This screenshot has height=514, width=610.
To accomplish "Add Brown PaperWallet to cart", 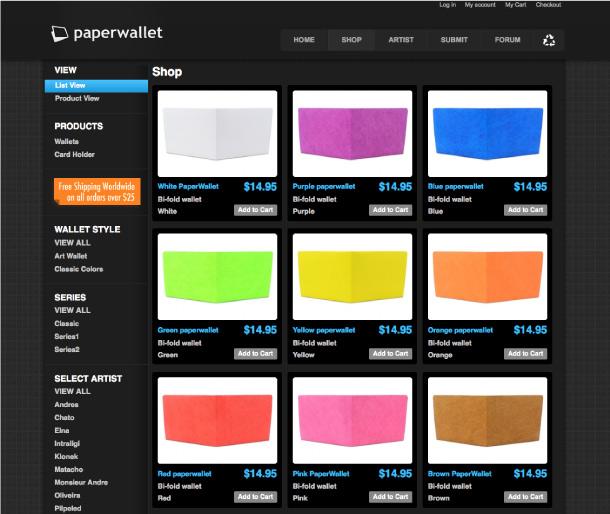I will point(526,497).
